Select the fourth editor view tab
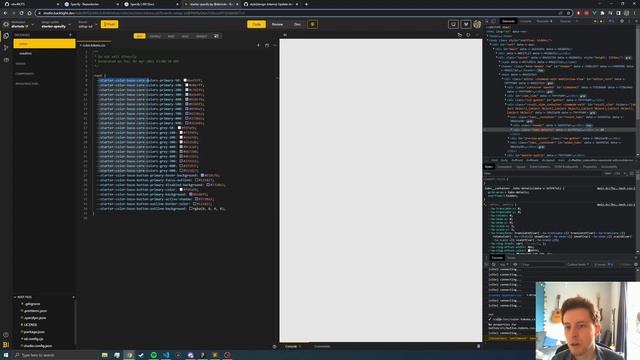640x360 pixels. pos(185,36)
